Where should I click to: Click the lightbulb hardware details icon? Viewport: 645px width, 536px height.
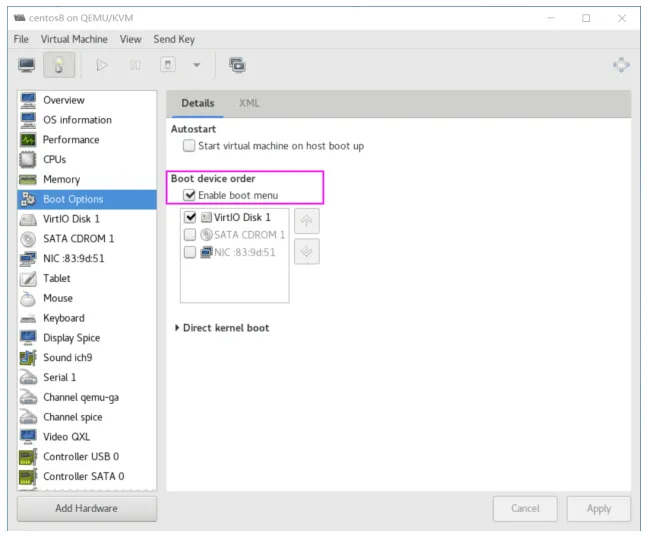[x=59, y=65]
